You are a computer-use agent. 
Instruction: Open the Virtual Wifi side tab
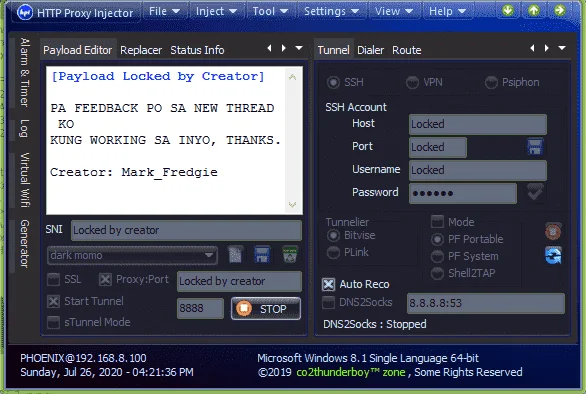click(x=24, y=180)
